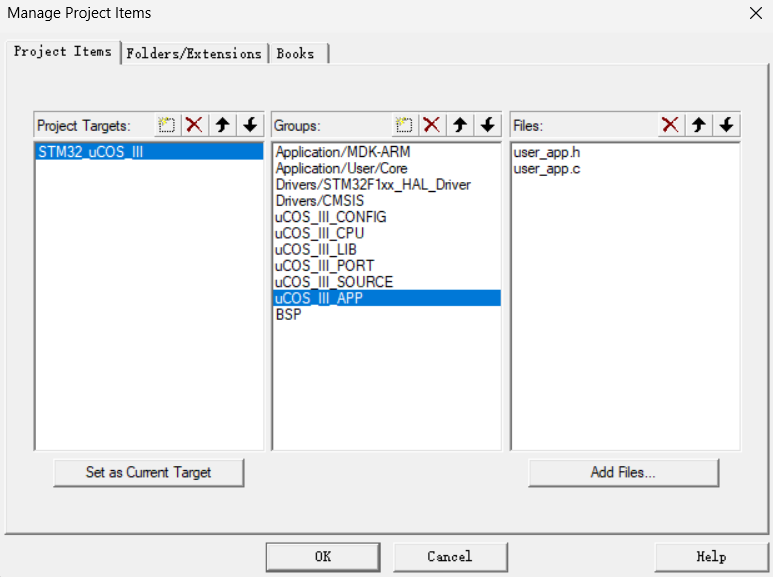Open the Project Items tab
Viewport: 773px width, 577px height.
pos(63,52)
